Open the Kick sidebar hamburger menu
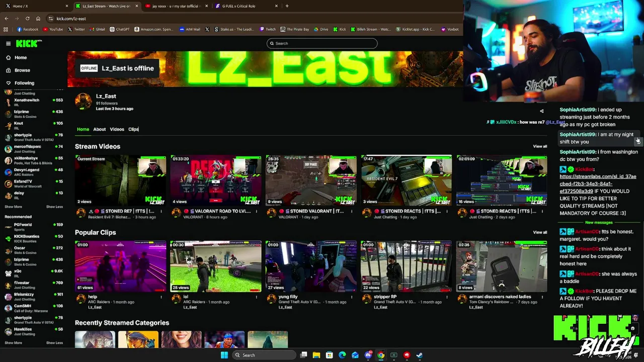This screenshot has height=362, width=644. 8,44
